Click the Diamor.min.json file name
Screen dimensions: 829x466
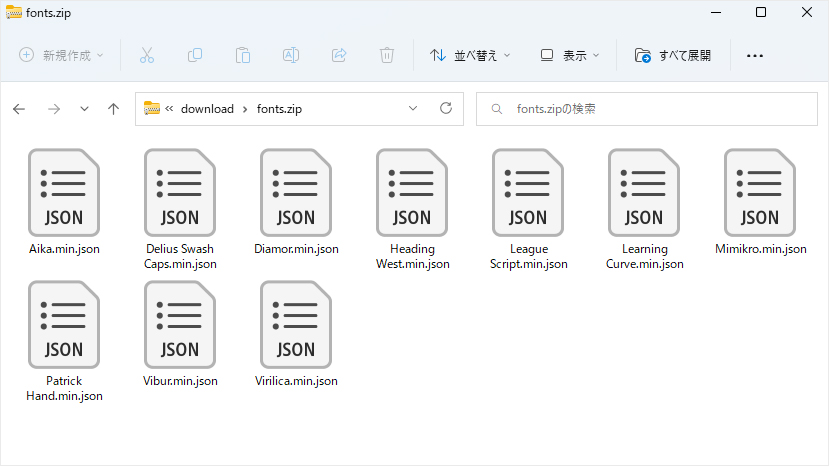296,249
